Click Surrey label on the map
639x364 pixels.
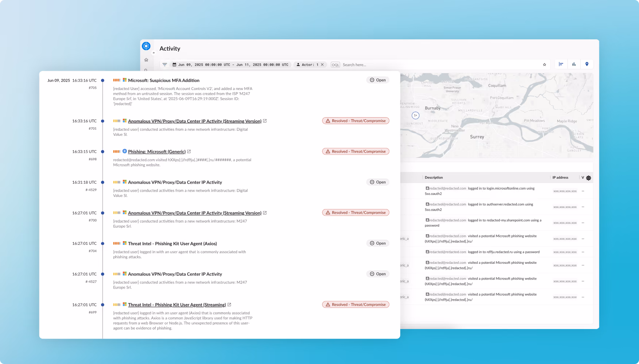477,137
